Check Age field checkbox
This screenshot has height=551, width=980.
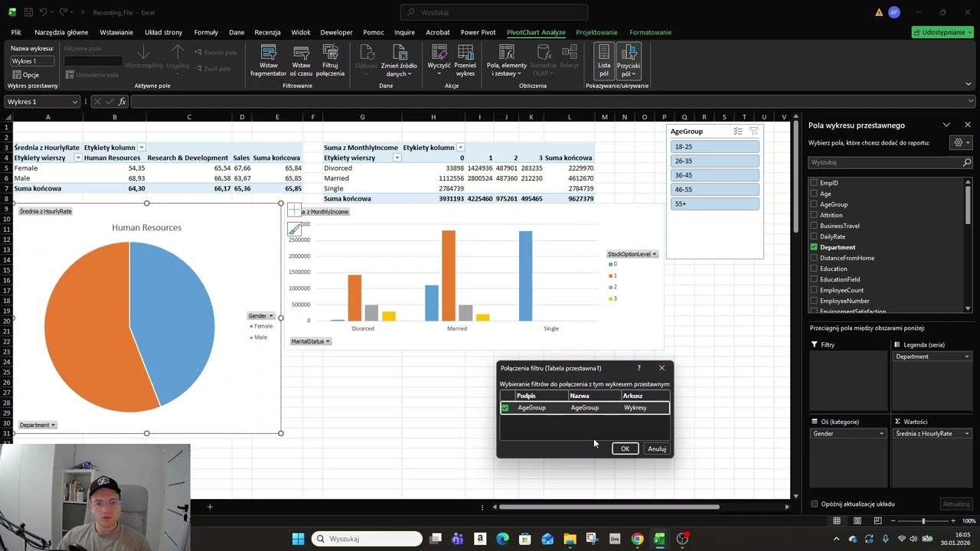tap(814, 194)
